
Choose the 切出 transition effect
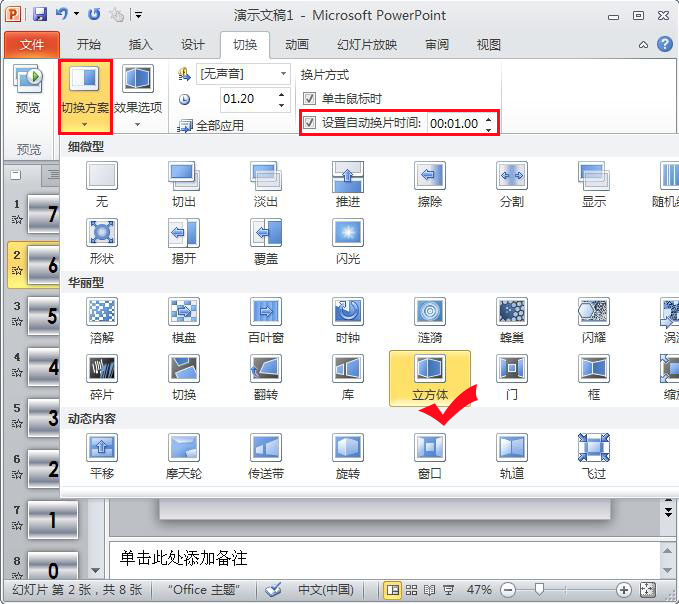184,185
